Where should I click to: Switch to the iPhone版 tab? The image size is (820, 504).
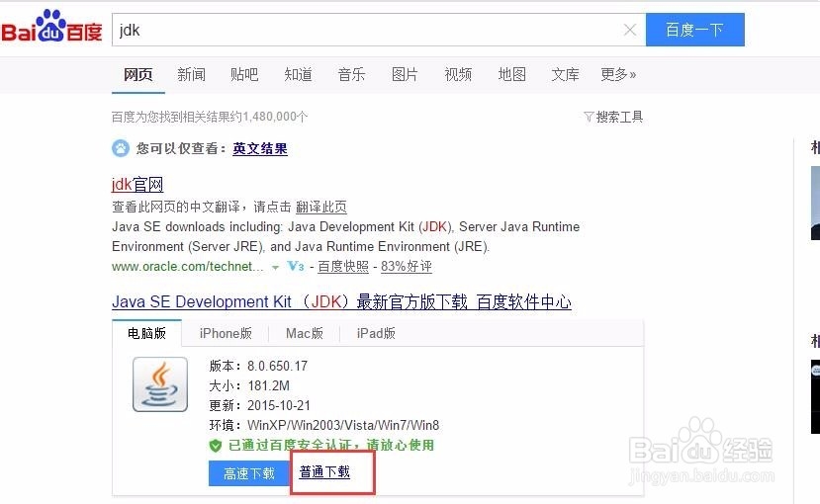point(226,333)
